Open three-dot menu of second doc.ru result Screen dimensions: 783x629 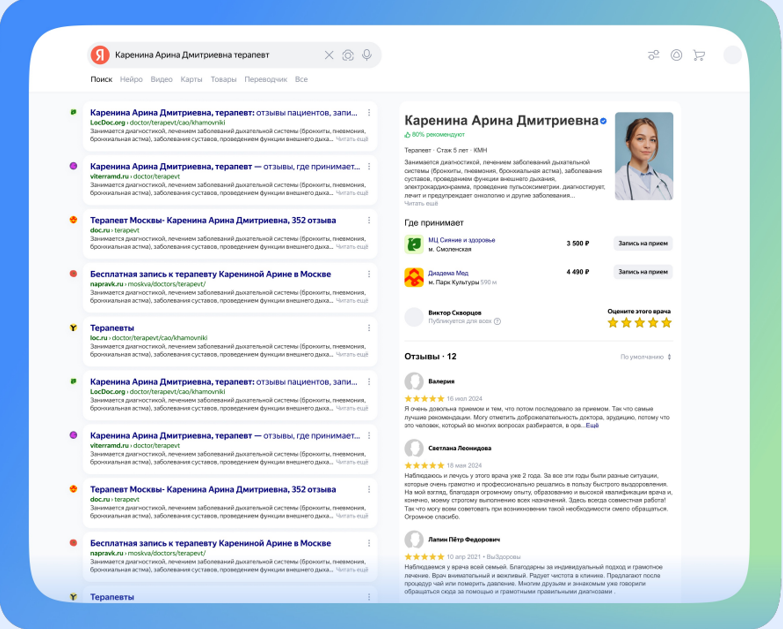click(369, 489)
